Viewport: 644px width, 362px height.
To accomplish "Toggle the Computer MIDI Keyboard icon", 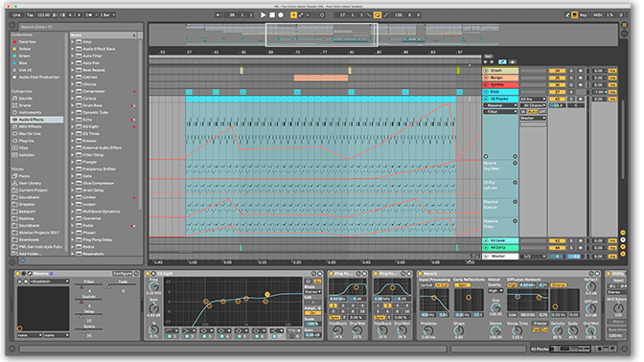I will (575, 14).
